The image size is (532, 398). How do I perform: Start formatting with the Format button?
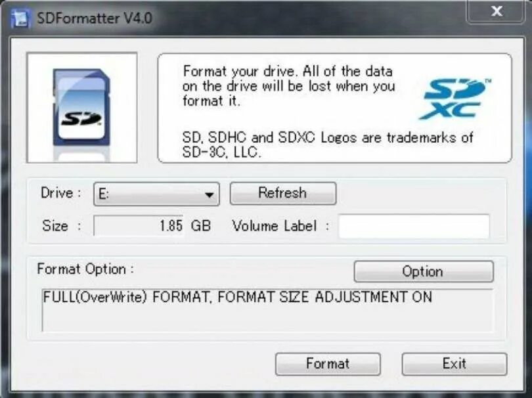tap(327, 364)
